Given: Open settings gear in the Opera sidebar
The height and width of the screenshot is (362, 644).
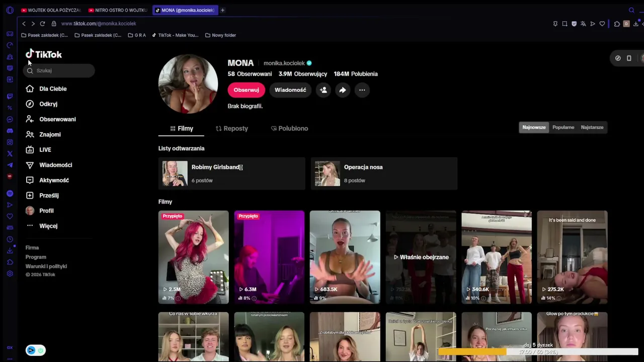Looking at the screenshot, I should (x=10, y=274).
